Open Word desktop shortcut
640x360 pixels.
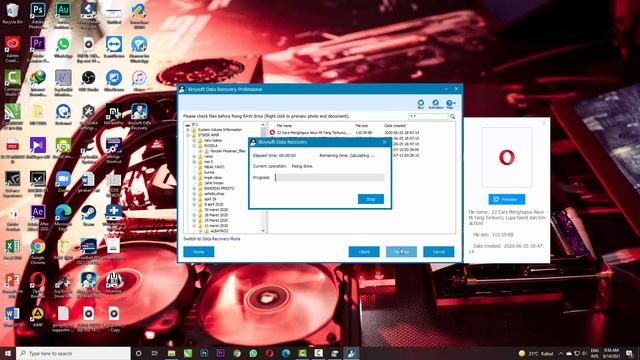click(12, 317)
